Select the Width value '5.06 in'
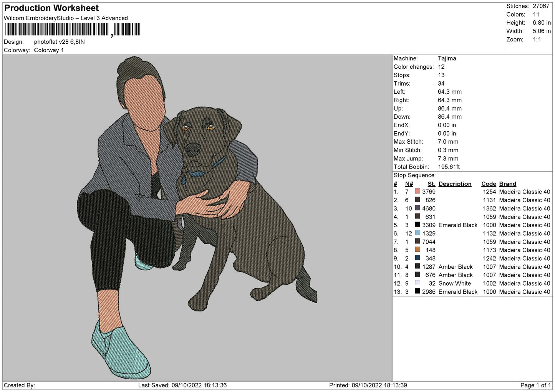The image size is (555, 392). coord(542,31)
